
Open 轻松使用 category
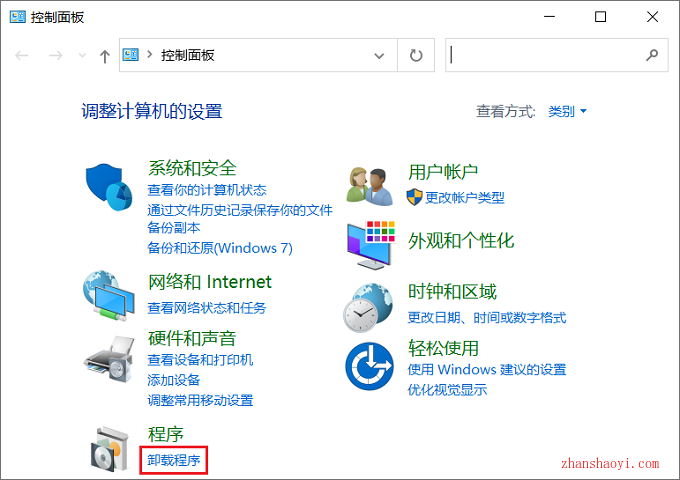click(443, 348)
